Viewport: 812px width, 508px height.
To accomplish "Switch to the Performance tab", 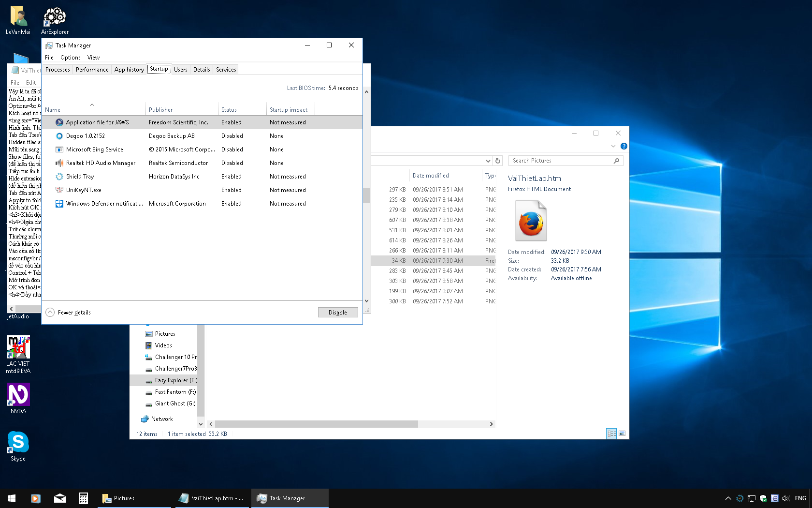I will point(92,70).
